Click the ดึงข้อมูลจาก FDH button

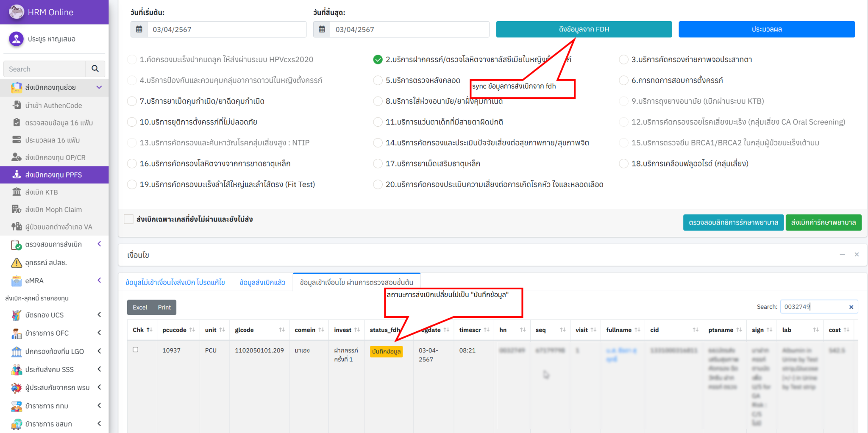(584, 29)
